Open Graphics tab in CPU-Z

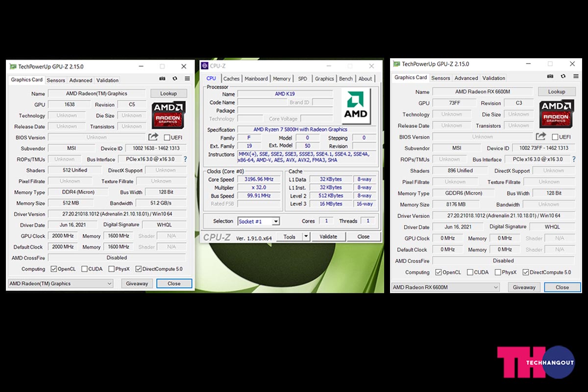tap(324, 78)
